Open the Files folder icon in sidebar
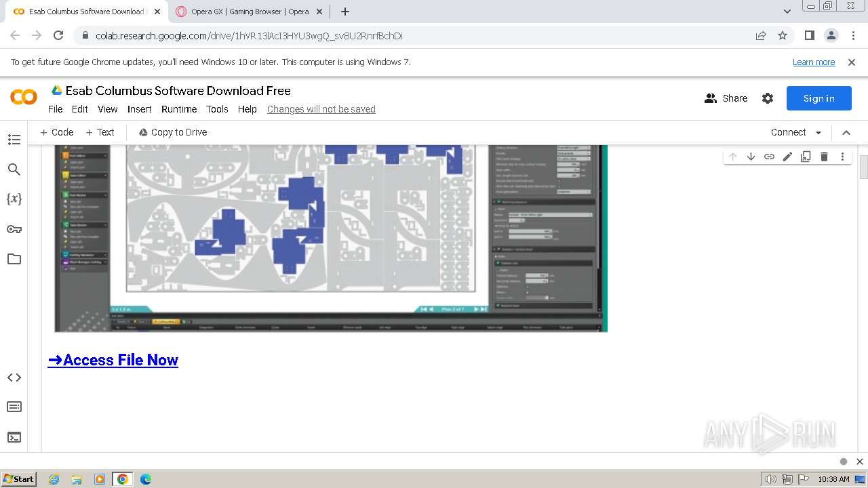 [14, 259]
